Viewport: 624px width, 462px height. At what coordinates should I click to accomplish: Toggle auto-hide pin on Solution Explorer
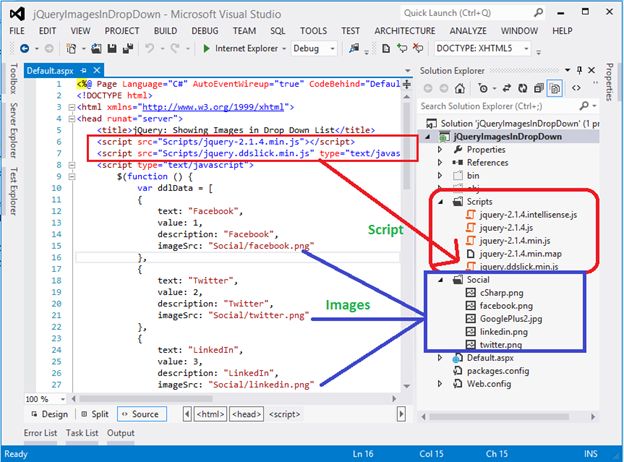579,70
